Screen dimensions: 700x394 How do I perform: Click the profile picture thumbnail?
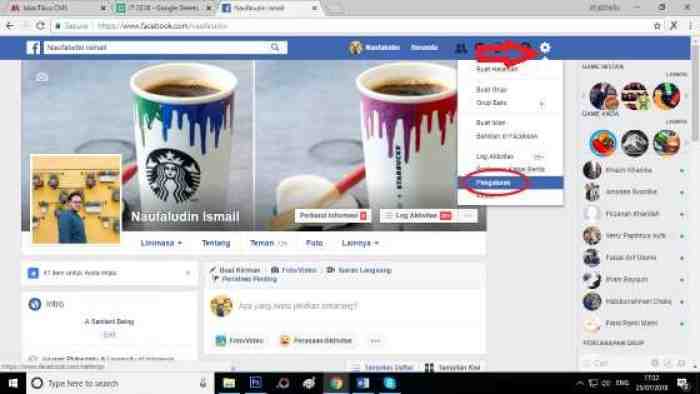tap(76, 199)
